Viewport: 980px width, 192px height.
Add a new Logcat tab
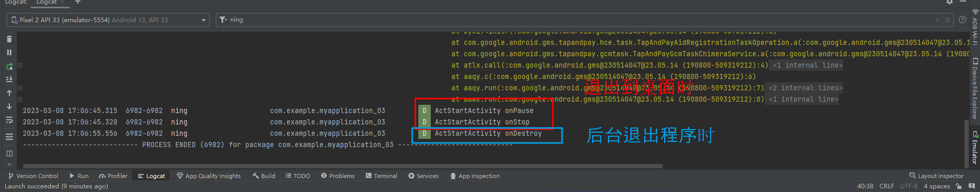78,2
